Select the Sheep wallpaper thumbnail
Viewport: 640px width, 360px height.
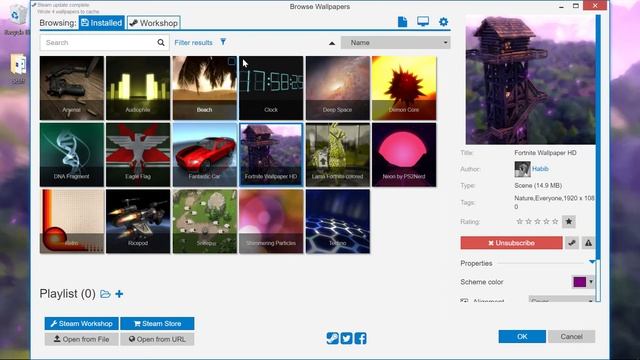[x=204, y=221]
